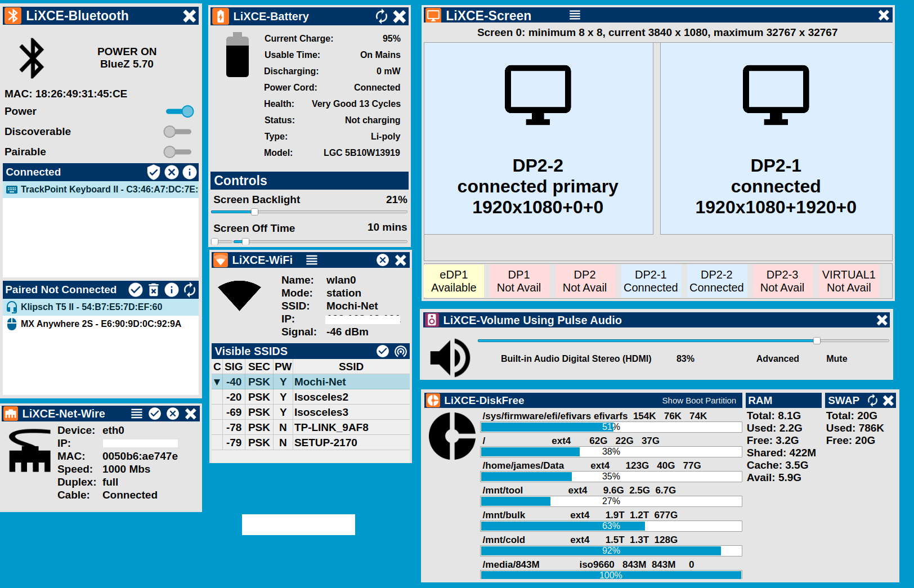Image resolution: width=914 pixels, height=588 pixels.
Task: Toggle the Pairable switch
Action: (x=178, y=152)
